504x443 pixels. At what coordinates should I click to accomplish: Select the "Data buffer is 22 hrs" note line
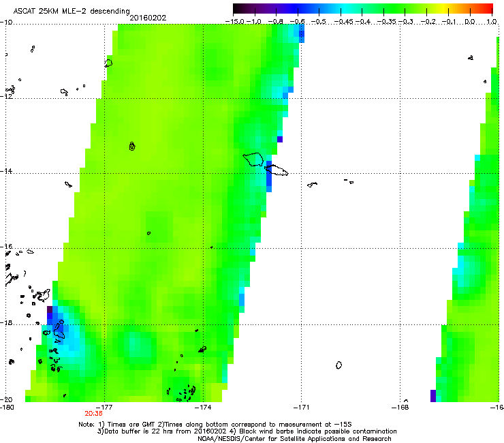point(247,431)
